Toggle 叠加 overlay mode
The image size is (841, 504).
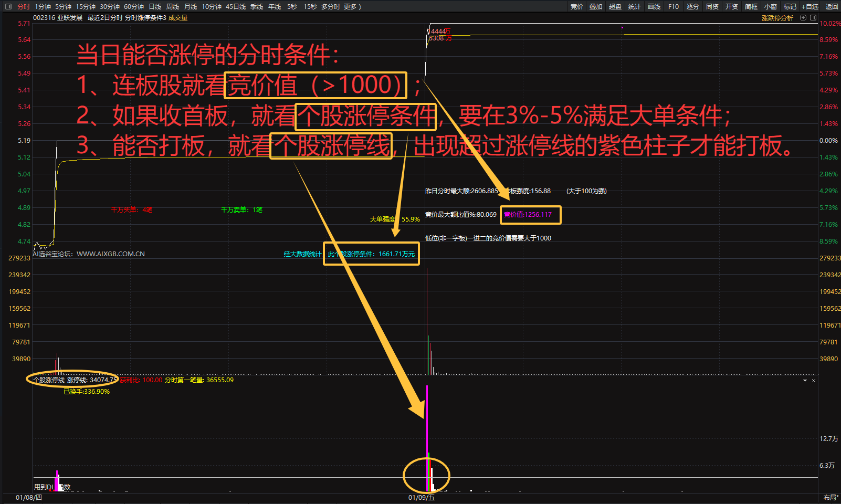(x=596, y=6)
